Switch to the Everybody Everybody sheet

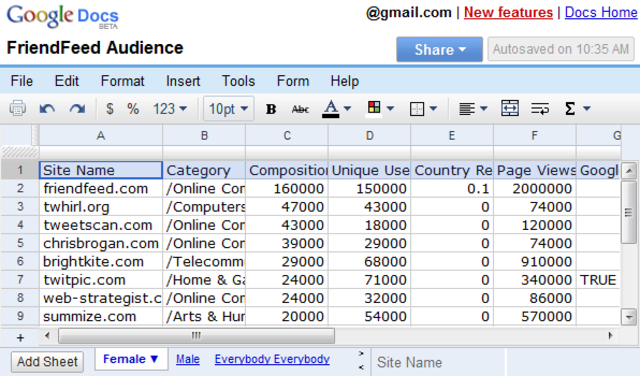[272, 359]
